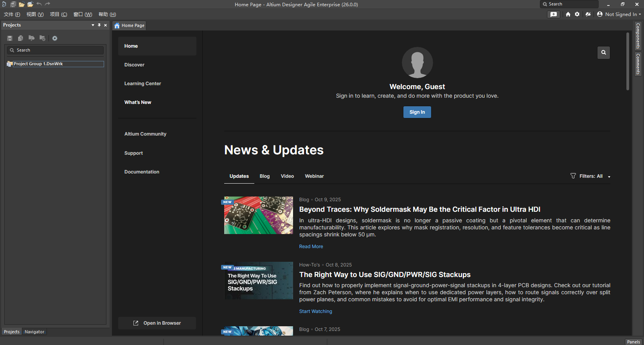Switch to the Navigator panel tab

coord(34,332)
